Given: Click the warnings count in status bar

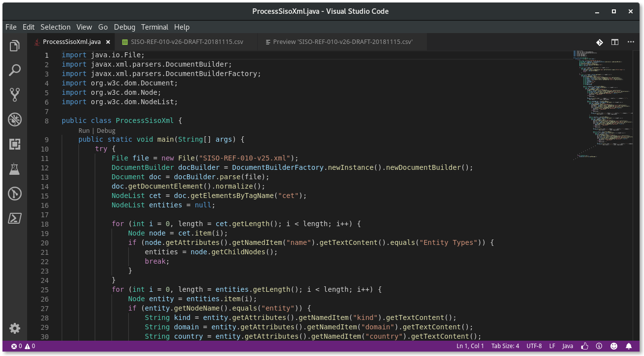Looking at the screenshot, I should click(x=30, y=346).
